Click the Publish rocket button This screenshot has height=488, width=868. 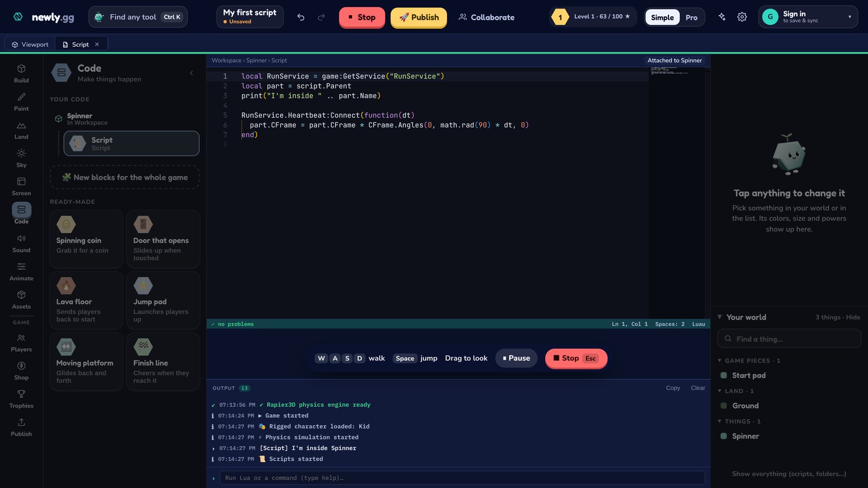tap(419, 17)
